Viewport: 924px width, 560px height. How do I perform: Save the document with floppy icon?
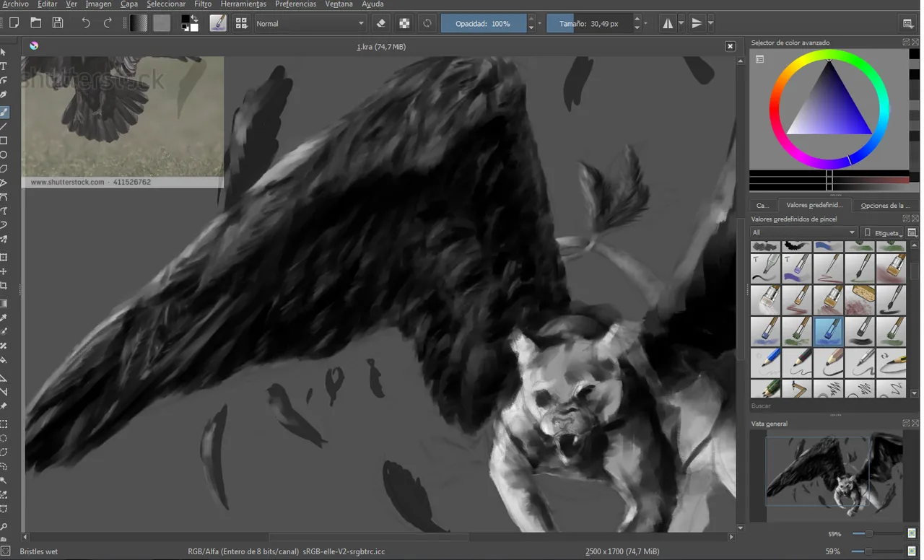(58, 23)
